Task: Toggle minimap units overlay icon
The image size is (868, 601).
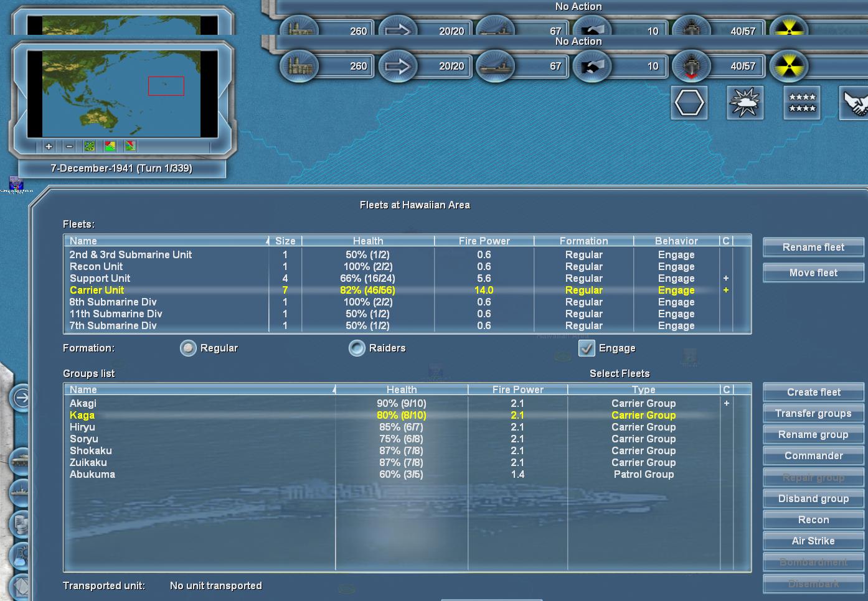Action: click(x=90, y=146)
